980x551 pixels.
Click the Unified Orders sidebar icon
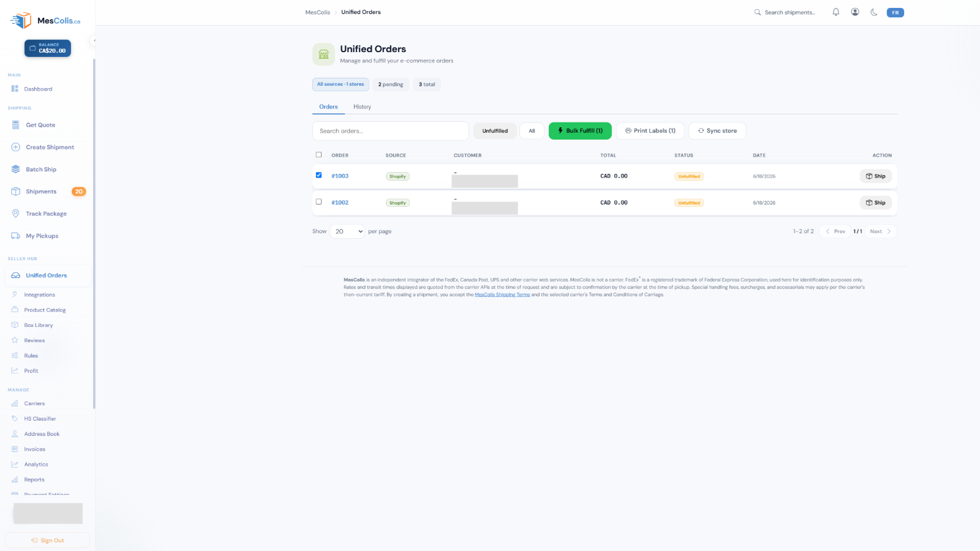[x=16, y=275]
